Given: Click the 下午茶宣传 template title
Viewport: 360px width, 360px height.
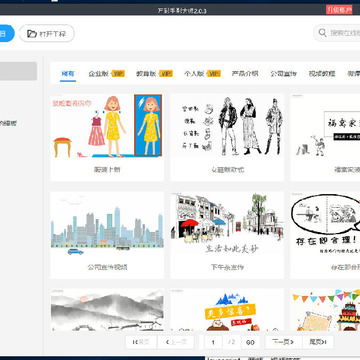Looking at the screenshot, I should pos(227,267).
